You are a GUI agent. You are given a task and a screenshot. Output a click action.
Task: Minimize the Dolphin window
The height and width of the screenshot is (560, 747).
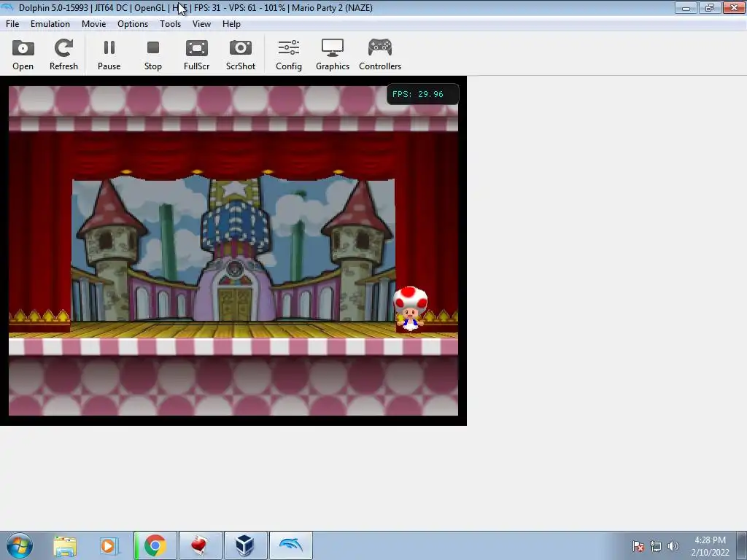point(686,7)
